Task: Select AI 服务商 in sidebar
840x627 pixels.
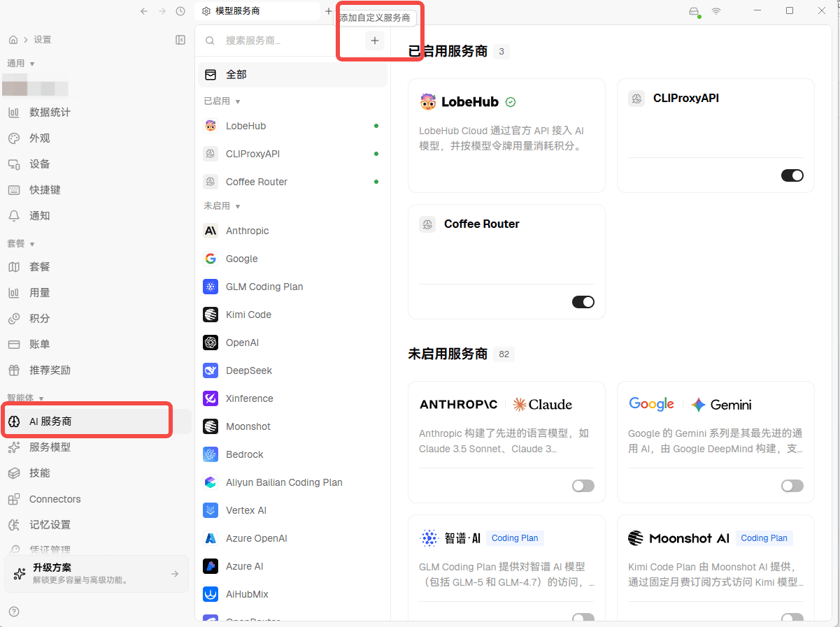Action: click(x=97, y=421)
